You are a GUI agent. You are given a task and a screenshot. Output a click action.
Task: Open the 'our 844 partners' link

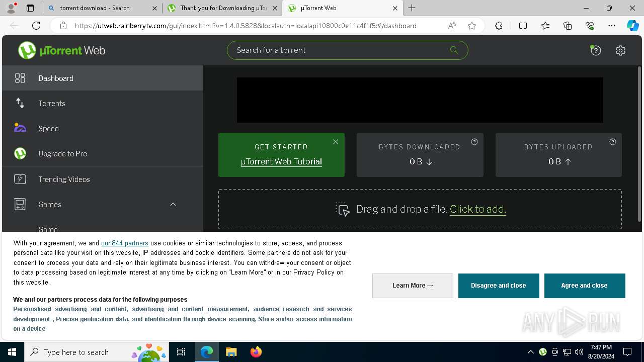[x=125, y=243]
